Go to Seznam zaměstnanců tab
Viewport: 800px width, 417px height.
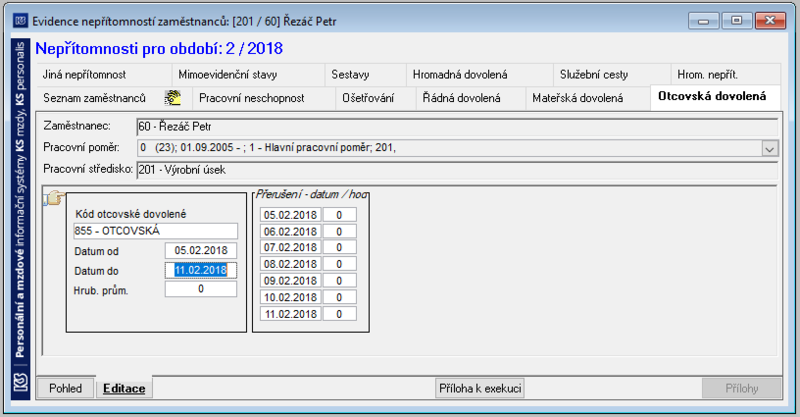click(114, 98)
